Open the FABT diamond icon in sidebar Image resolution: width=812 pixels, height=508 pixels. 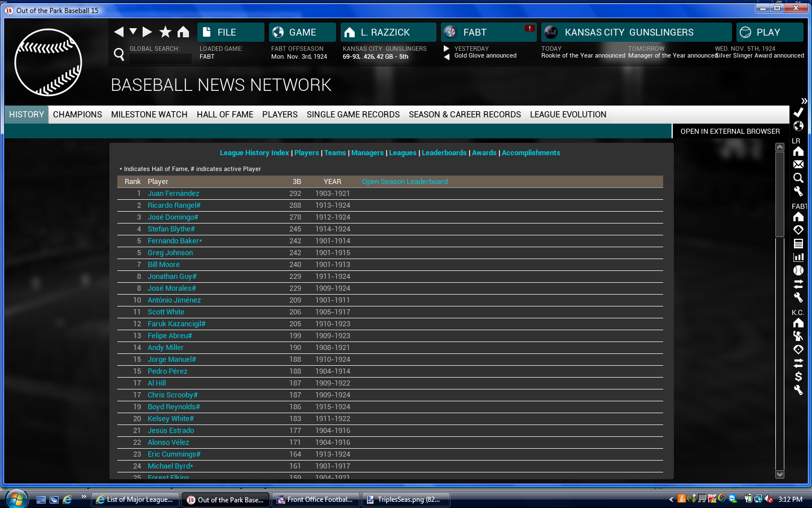(x=798, y=230)
